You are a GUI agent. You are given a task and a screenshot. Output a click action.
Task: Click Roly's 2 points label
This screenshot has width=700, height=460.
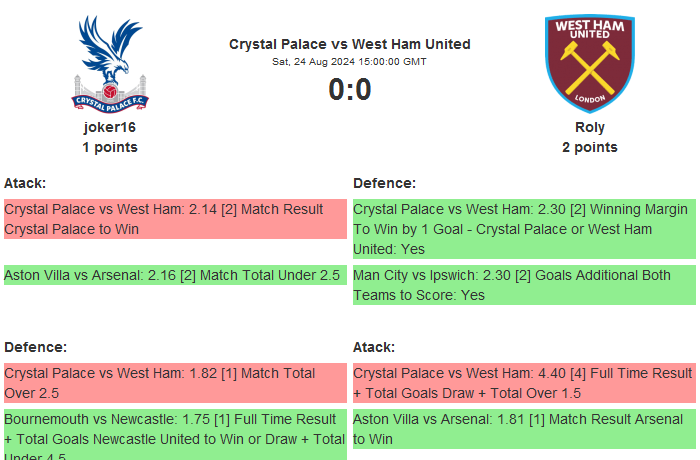pos(590,147)
